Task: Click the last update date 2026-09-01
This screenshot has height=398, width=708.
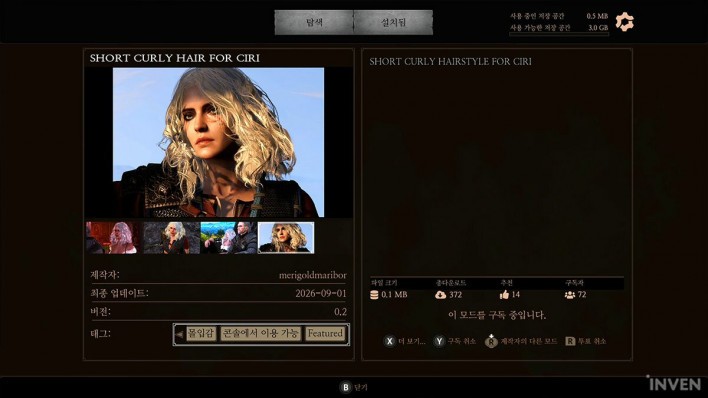Action: click(321, 293)
